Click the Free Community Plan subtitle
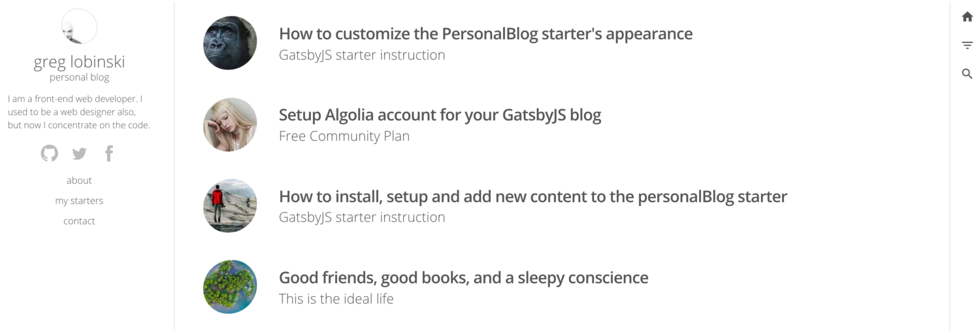 (x=344, y=136)
